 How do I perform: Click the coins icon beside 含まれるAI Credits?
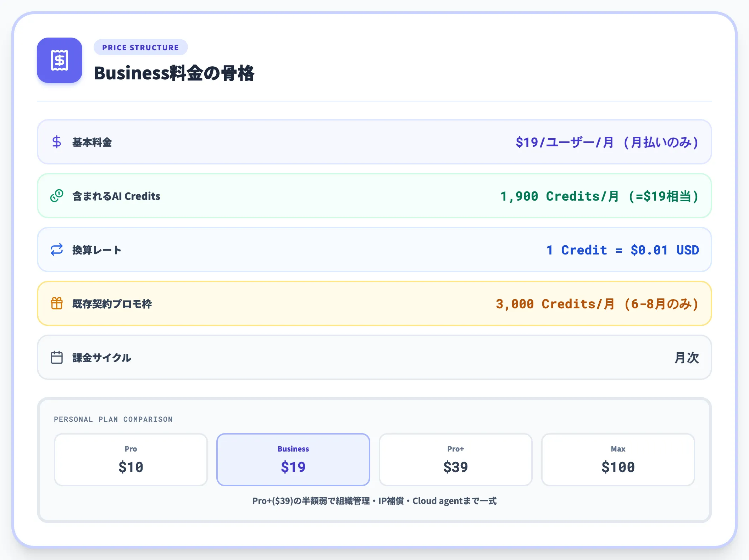tap(57, 196)
